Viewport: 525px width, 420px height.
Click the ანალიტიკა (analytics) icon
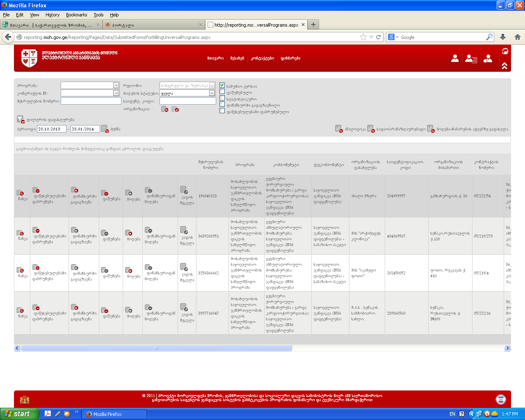tap(338, 129)
